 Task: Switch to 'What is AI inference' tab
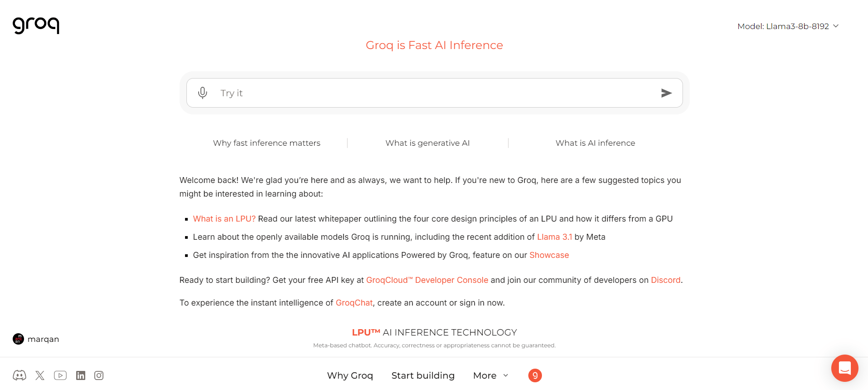coord(595,143)
